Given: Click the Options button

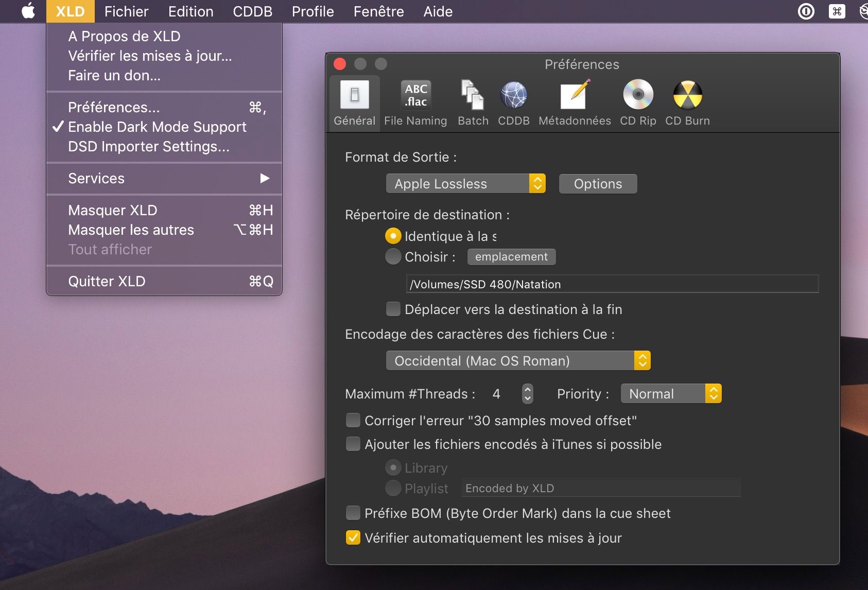Looking at the screenshot, I should click(x=598, y=183).
